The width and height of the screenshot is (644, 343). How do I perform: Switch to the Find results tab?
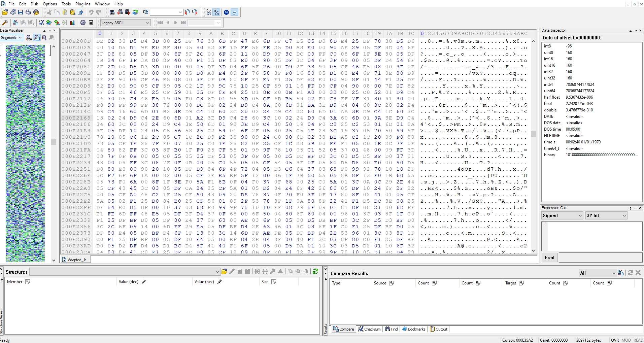[391, 329]
